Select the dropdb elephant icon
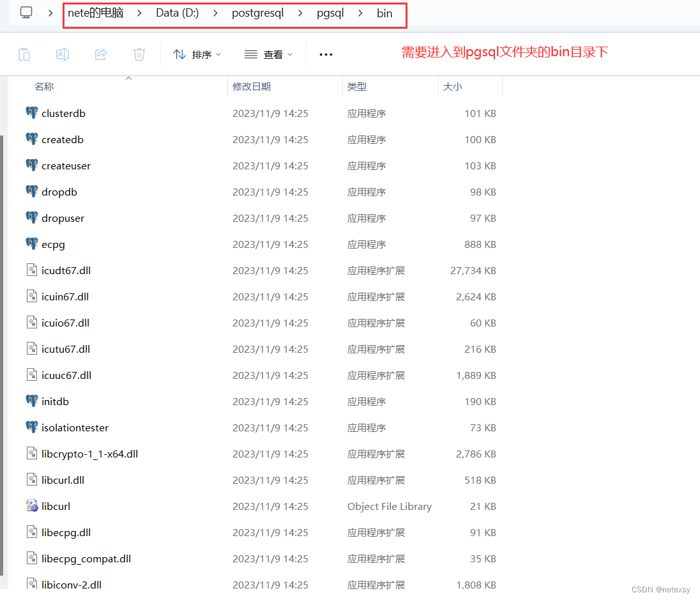The image size is (700, 600). (32, 191)
